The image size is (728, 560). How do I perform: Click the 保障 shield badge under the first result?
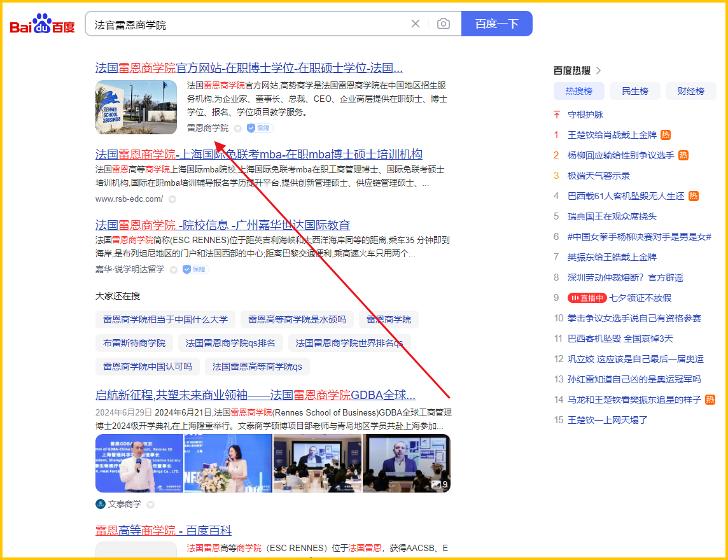259,128
